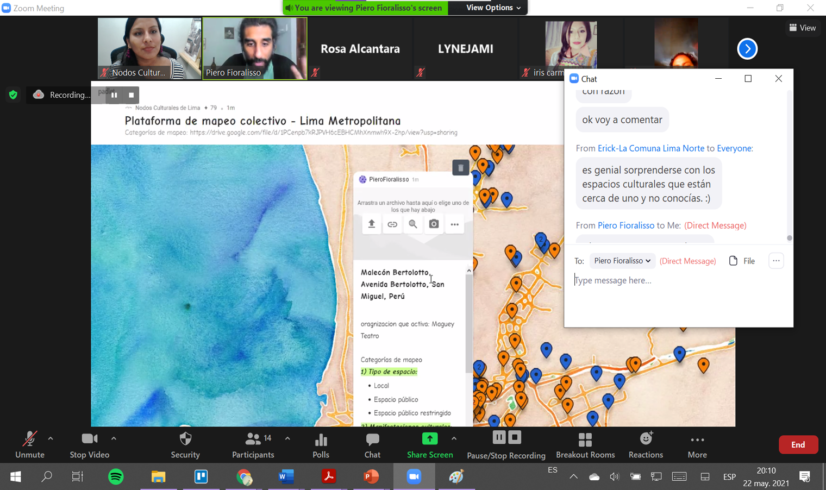Open chat recipient dropdown Piero Fioralisso
The width and height of the screenshot is (826, 490).
(x=621, y=261)
